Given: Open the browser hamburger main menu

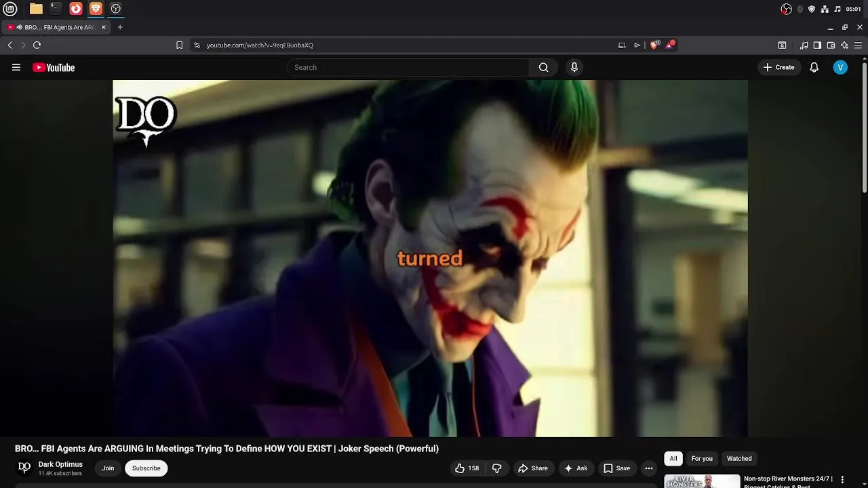Looking at the screenshot, I should click(858, 45).
